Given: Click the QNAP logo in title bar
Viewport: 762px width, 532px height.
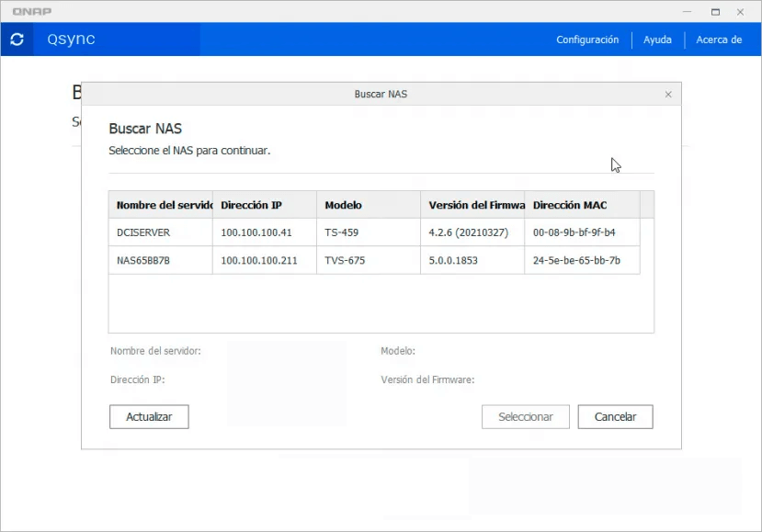Looking at the screenshot, I should 31,11.
